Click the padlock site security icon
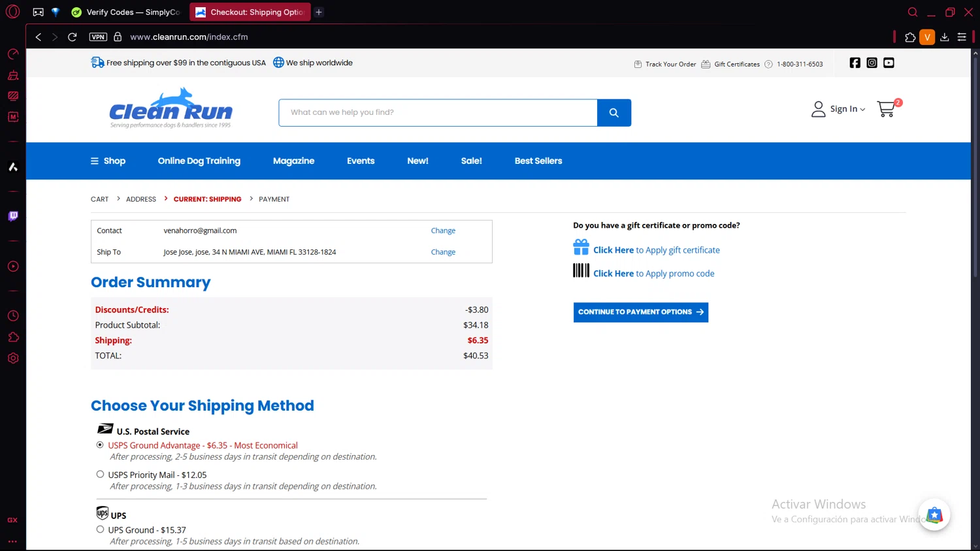Image resolution: width=980 pixels, height=551 pixels. (x=118, y=37)
